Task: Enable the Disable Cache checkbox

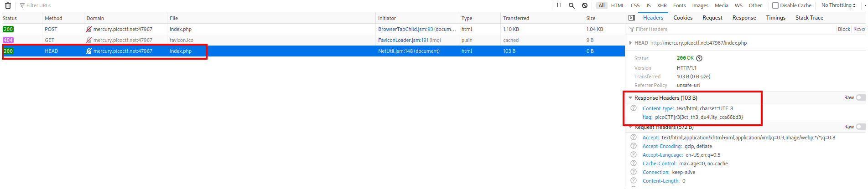Action: [775, 5]
